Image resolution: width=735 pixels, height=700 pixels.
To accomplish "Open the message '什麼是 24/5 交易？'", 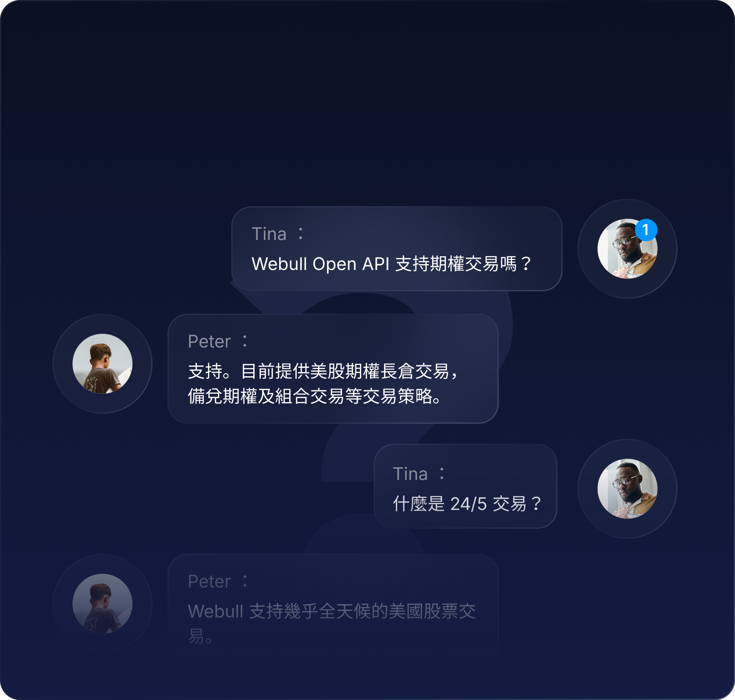I will coord(467,504).
